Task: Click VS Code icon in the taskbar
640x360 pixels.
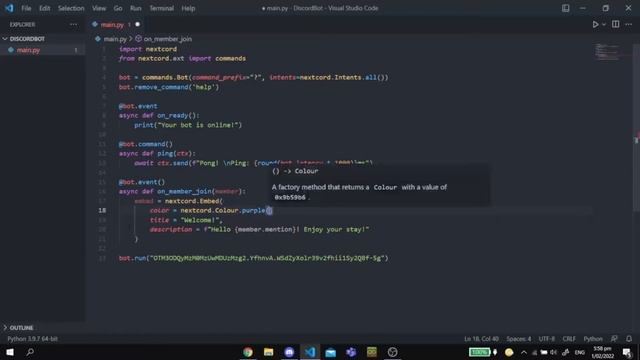Action: click(x=310, y=352)
